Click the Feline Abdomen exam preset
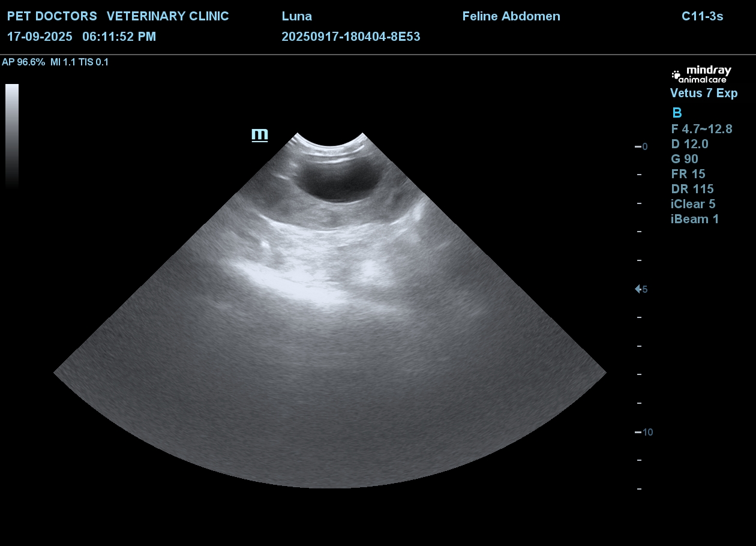The width and height of the screenshot is (756, 546). click(x=511, y=16)
